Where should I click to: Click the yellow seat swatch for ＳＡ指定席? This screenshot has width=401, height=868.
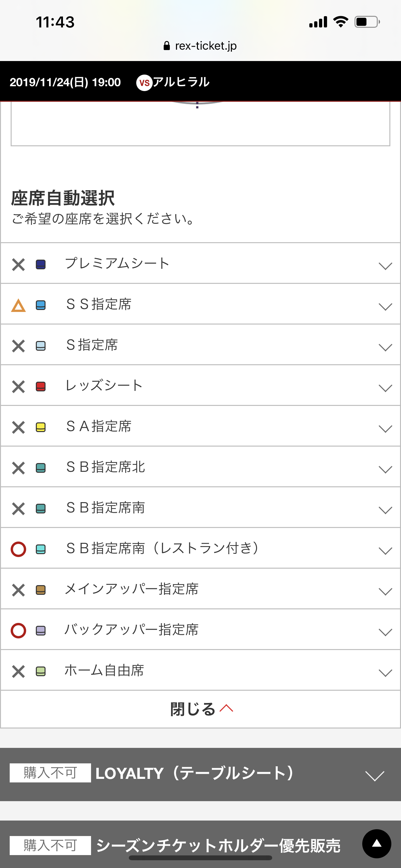tap(41, 427)
